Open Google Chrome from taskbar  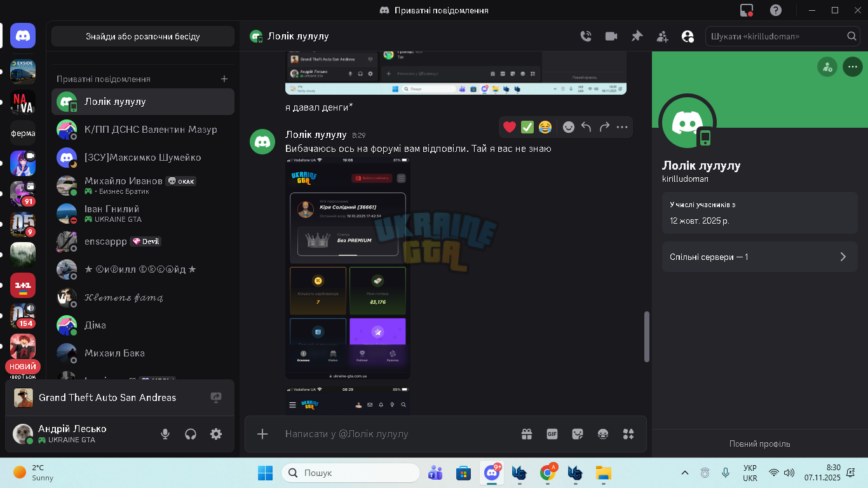click(x=548, y=473)
